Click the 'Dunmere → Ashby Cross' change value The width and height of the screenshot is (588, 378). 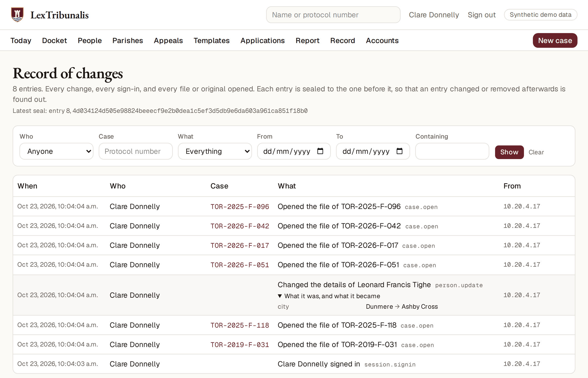pos(402,307)
